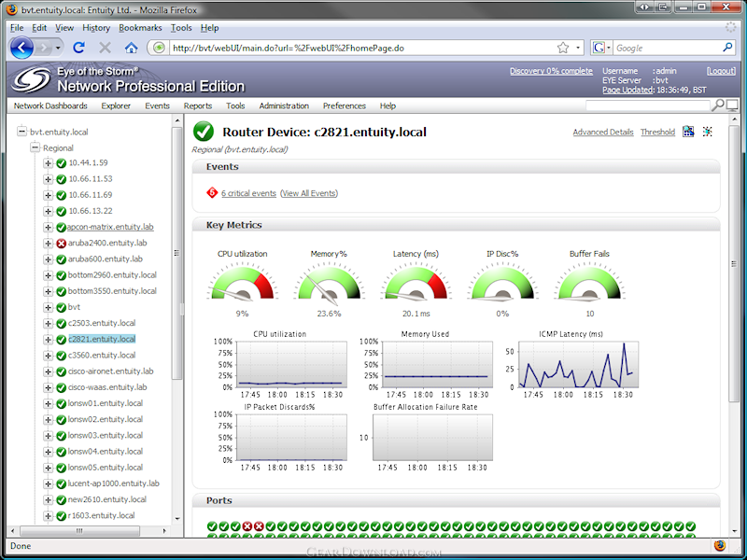
Task: Select bottom2960.entuity.local in the tree
Action: pyautogui.click(x=112, y=275)
